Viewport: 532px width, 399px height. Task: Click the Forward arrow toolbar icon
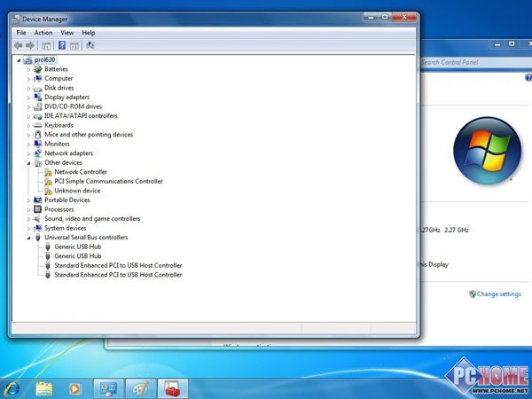[30, 45]
